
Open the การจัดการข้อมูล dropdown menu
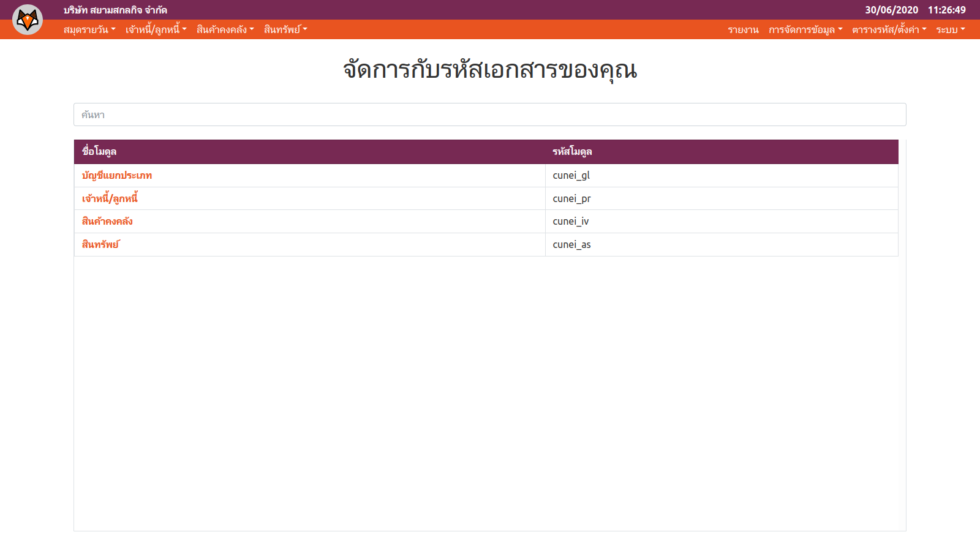(805, 29)
